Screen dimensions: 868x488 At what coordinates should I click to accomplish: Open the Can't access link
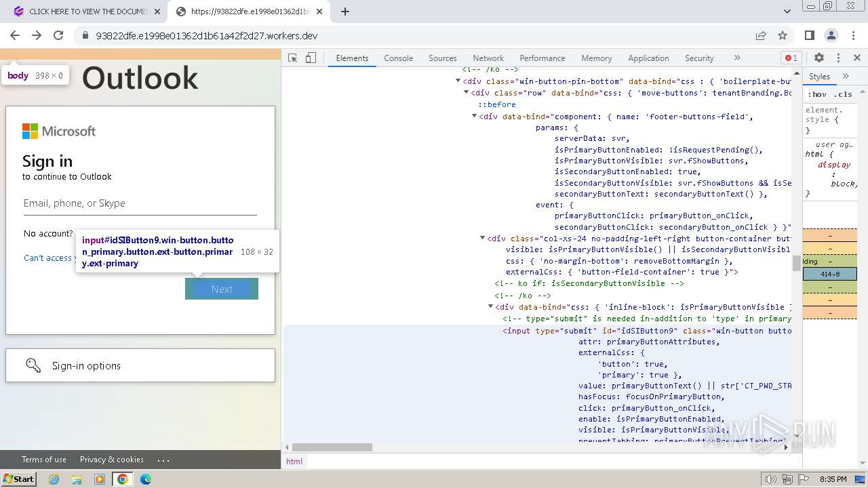[x=49, y=258]
